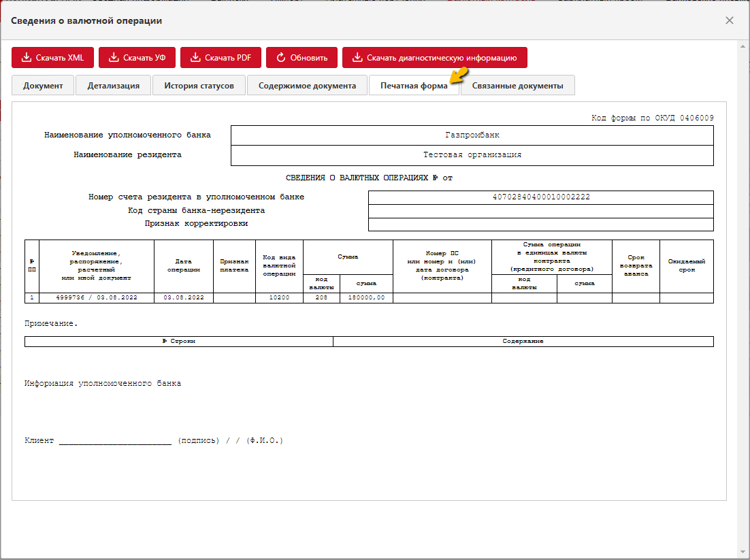The width and height of the screenshot is (750, 560).
Task: Download the document as XML text label
Action: (60, 58)
